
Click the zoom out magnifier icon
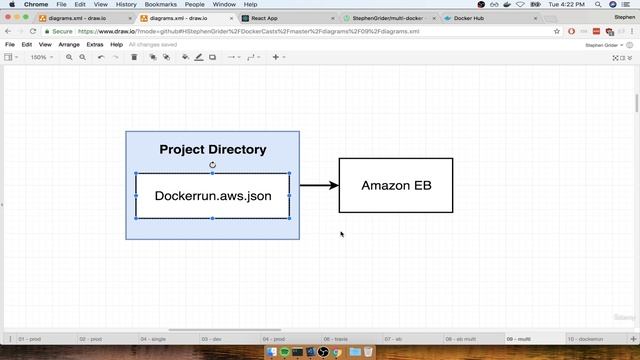(82, 58)
